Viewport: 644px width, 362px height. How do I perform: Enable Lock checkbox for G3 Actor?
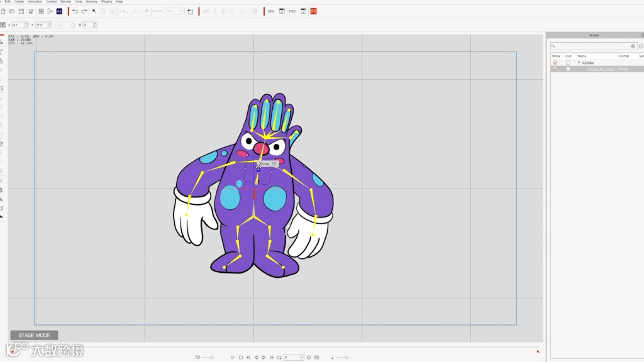568,63
